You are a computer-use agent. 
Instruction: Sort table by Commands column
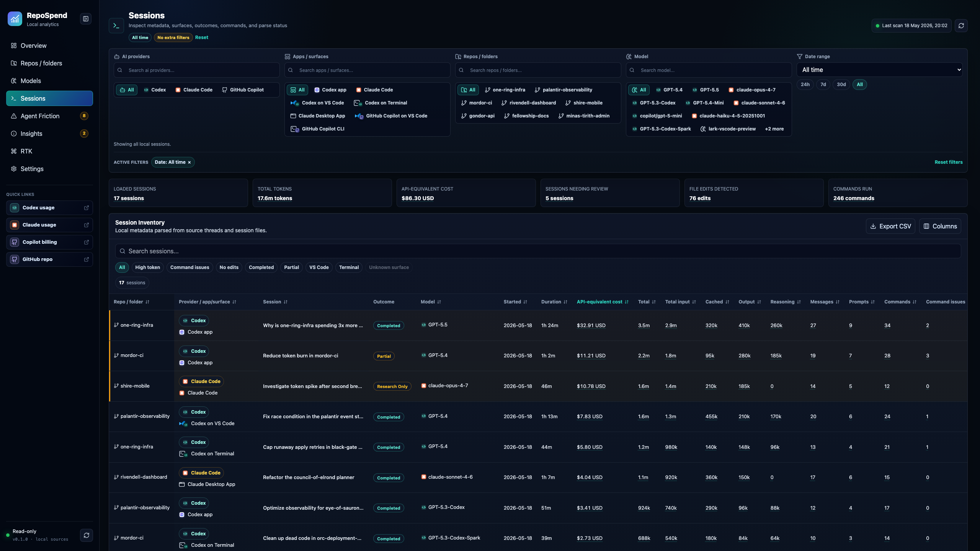click(900, 302)
